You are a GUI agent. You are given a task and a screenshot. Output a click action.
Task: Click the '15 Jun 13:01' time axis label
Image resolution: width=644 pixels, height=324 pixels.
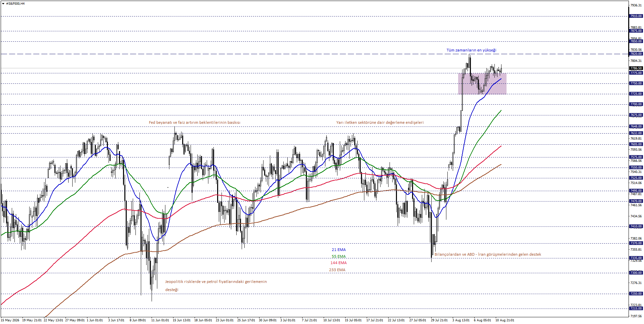coord(182,320)
